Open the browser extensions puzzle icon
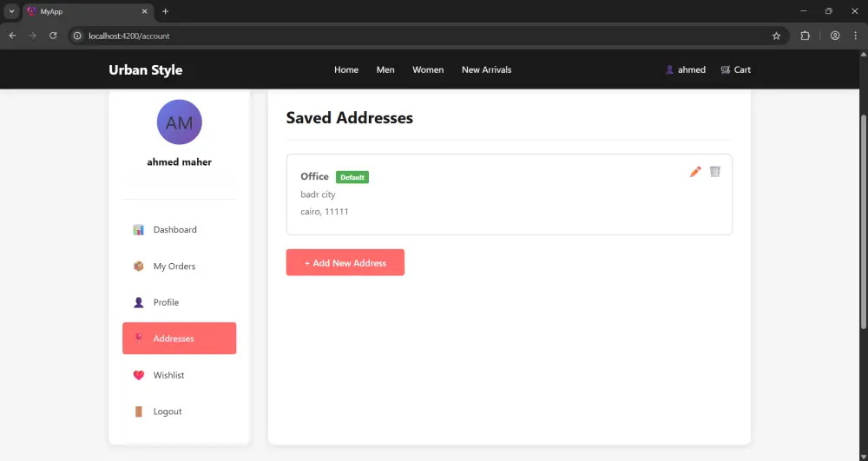Image resolution: width=868 pixels, height=461 pixels. pos(805,36)
